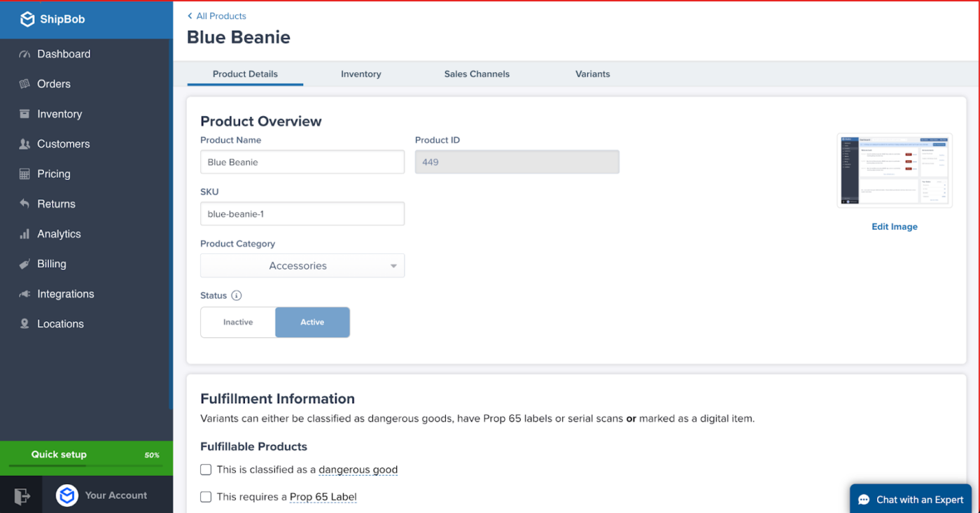Switch to the Sales Channels tab
The image size is (980, 513).
tap(477, 73)
